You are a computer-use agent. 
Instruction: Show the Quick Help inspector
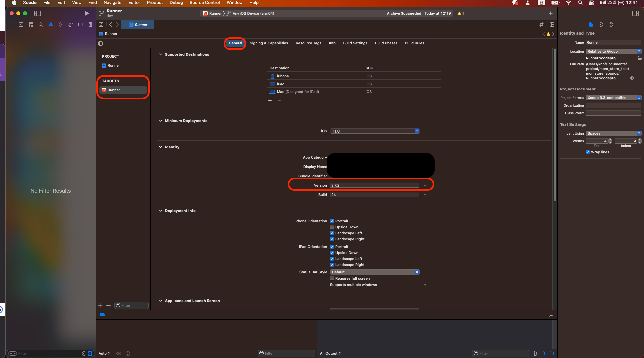[611, 24]
